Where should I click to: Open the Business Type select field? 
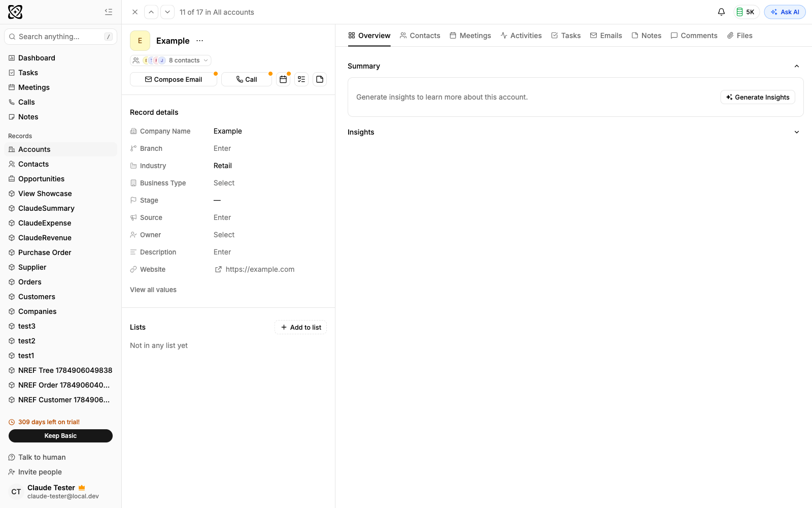[x=224, y=183]
